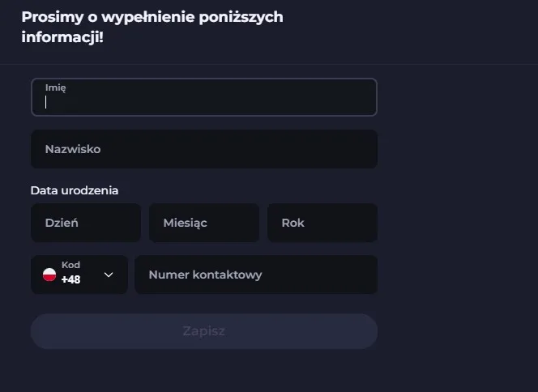The image size is (538, 392).
Task: Click the text cursor in Imię field
Action: [x=46, y=102]
